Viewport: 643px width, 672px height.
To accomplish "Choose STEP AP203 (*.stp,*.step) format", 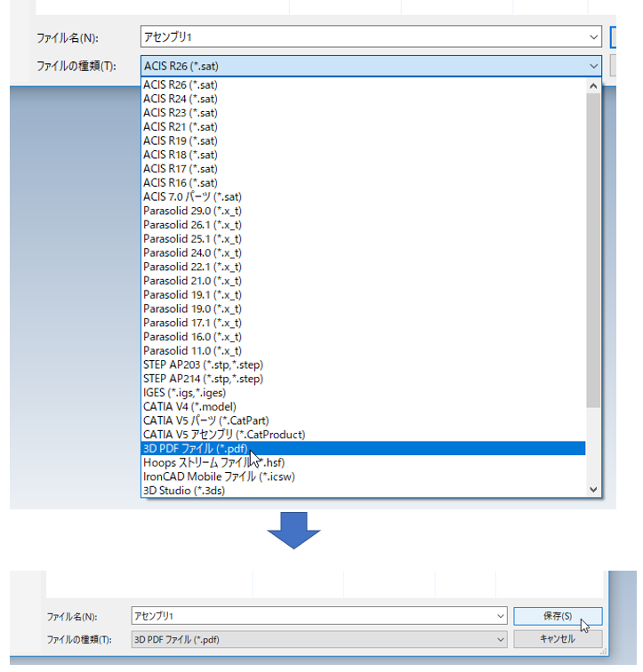I will [x=363, y=364].
